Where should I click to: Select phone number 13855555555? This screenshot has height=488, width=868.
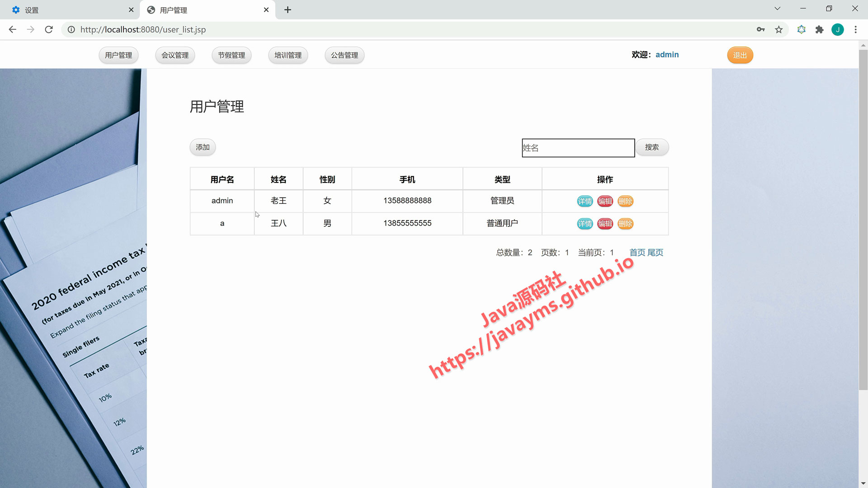[407, 223]
